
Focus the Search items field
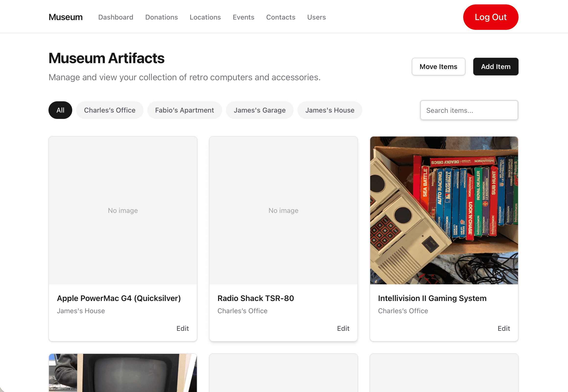tap(469, 110)
